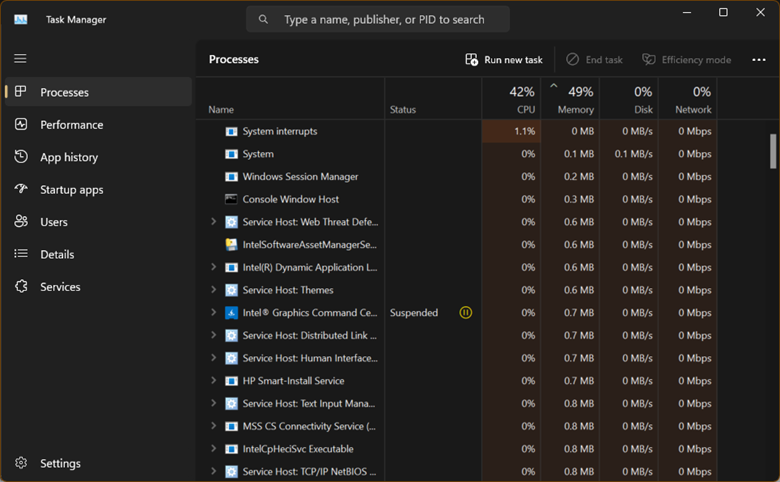
Task: Click the HP Smart-Install Service icon
Action: tap(231, 381)
